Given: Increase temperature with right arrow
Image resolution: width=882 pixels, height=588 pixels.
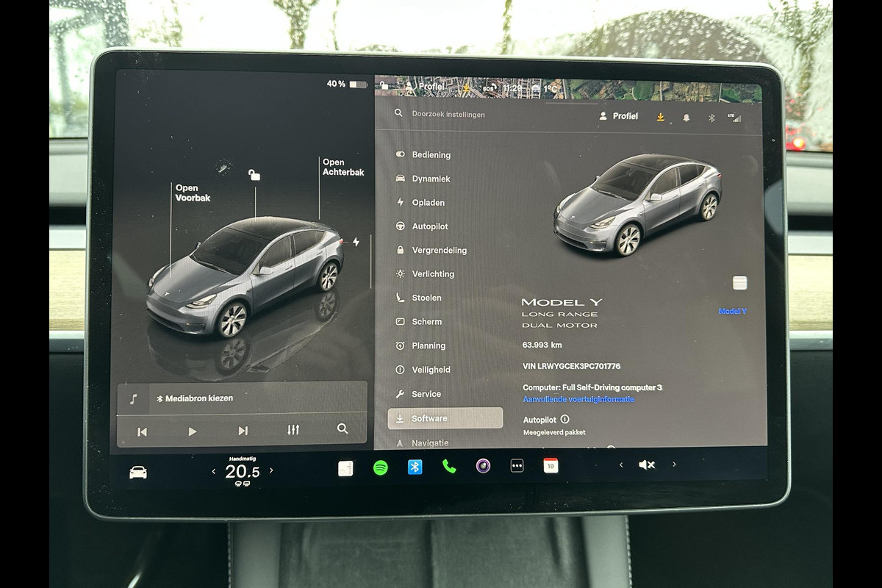Looking at the screenshot, I should [x=271, y=470].
